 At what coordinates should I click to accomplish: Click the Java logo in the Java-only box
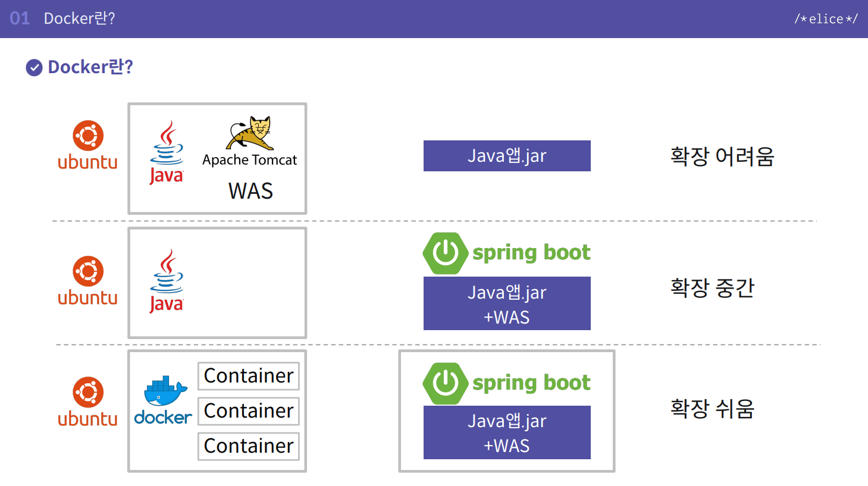167,281
